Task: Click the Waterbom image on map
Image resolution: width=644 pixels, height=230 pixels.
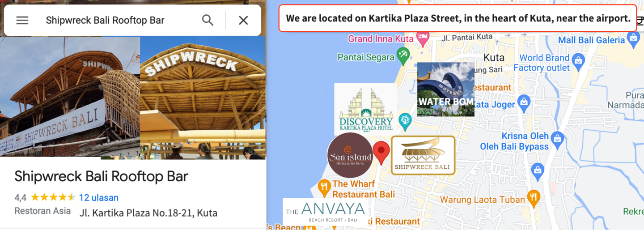Action: tap(446, 89)
